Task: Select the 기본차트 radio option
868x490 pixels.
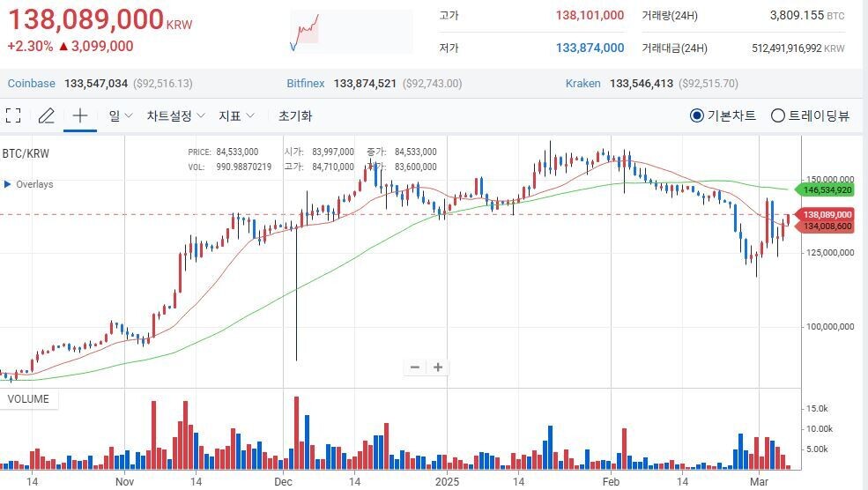Action: (x=696, y=115)
